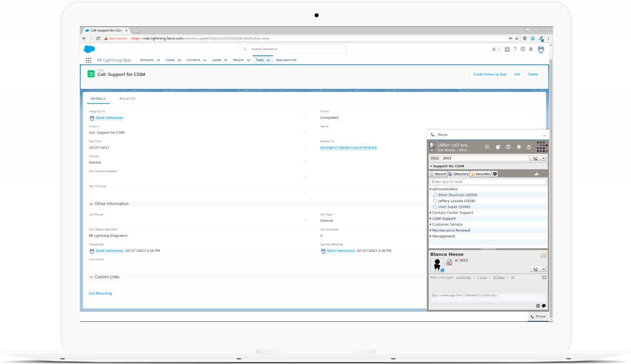
Task: Click the recording document icon near 'at 3003'
Action: click(x=449, y=262)
